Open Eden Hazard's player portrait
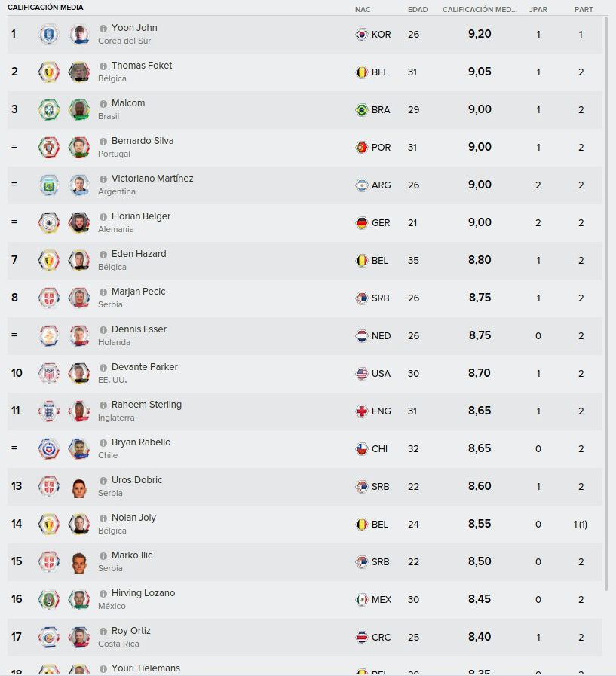The image size is (616, 676). click(x=79, y=261)
